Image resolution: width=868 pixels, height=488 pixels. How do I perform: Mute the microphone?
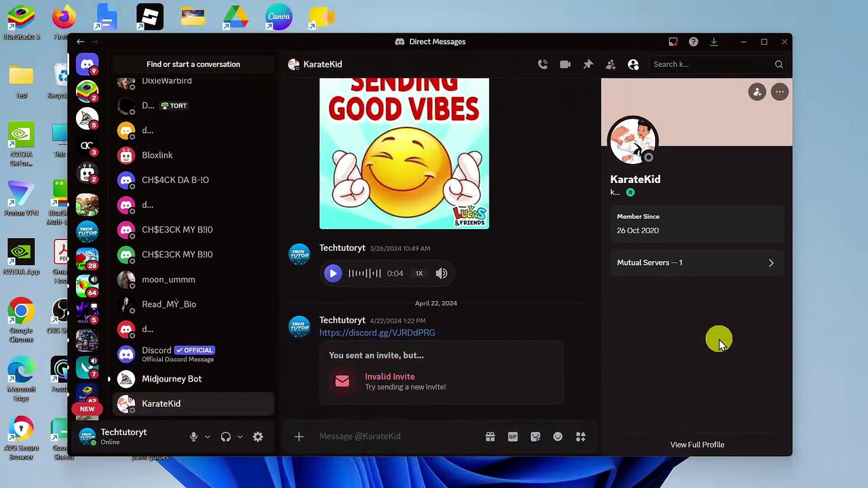tap(193, 437)
